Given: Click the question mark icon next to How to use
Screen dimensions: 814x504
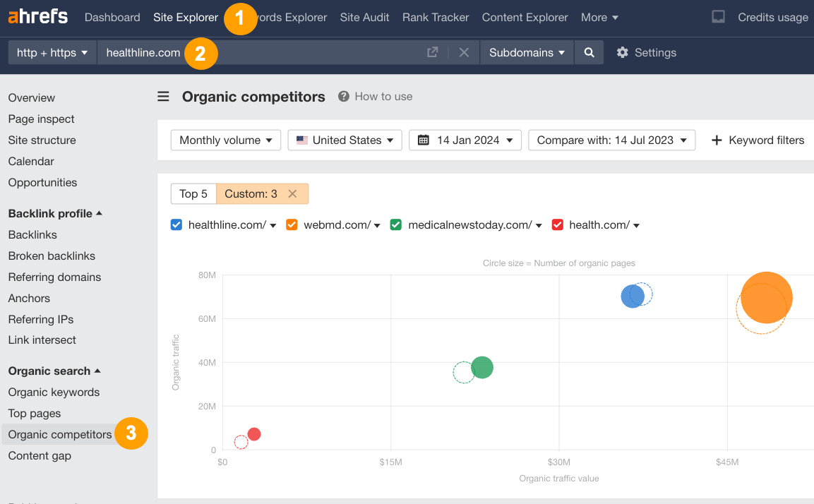Looking at the screenshot, I should point(342,97).
